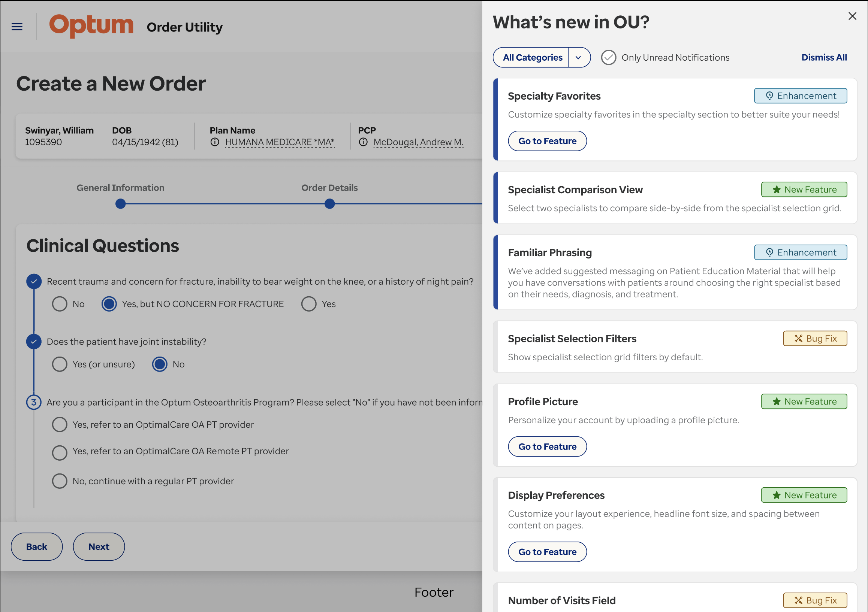Click the Next button
Screen dimensions: 868x612
99,546
